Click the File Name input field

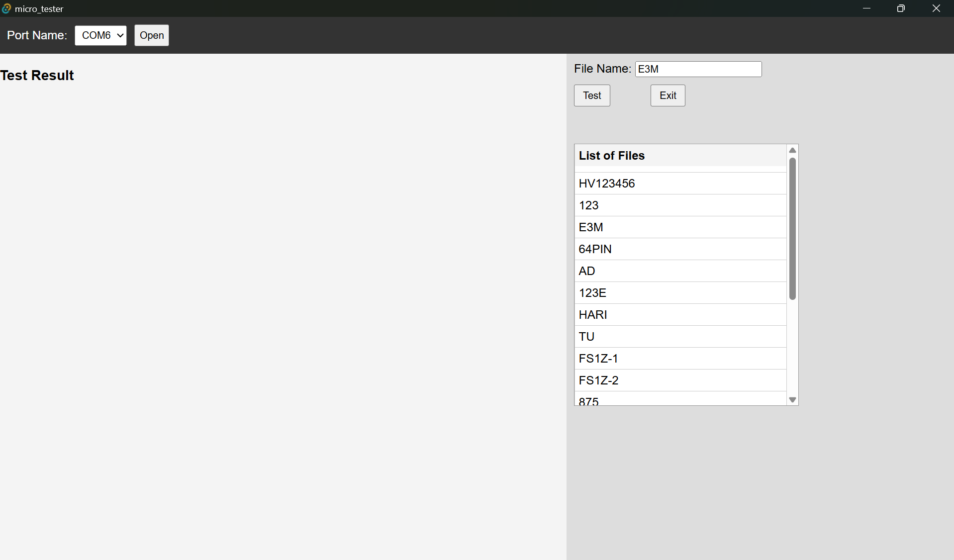coord(698,69)
